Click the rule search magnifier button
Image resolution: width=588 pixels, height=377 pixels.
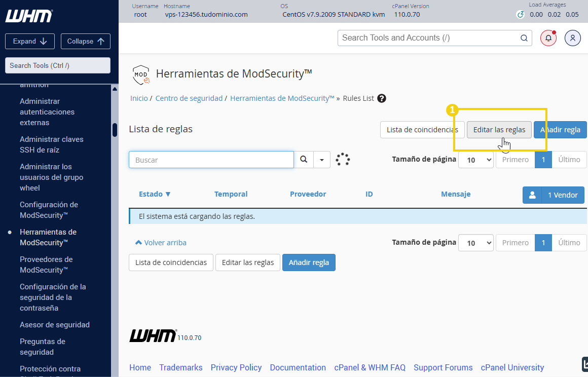(x=304, y=160)
